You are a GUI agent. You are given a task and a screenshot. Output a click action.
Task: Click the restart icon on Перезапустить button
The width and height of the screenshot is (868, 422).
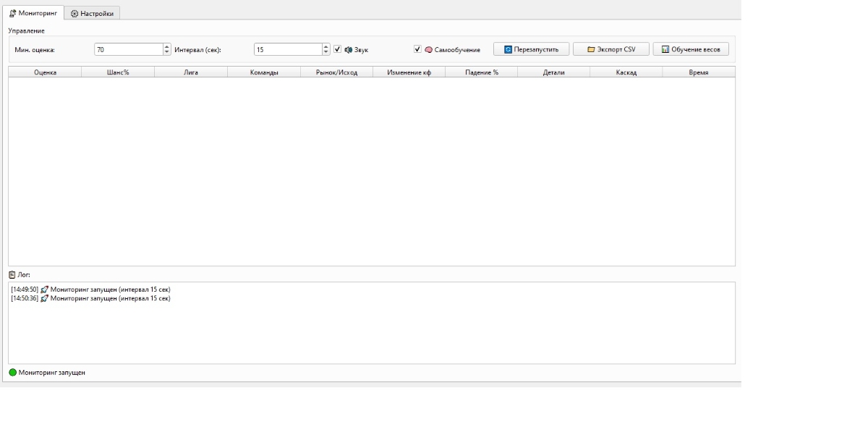click(x=508, y=49)
